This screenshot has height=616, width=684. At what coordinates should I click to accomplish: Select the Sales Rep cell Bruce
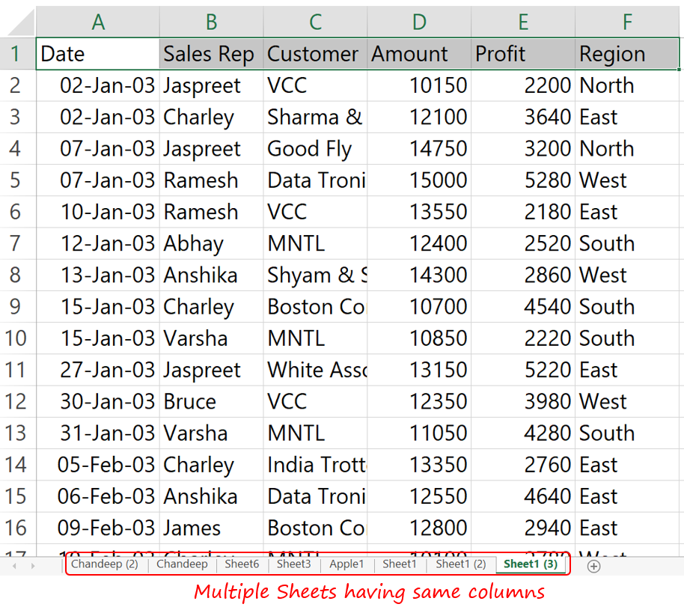(x=211, y=402)
